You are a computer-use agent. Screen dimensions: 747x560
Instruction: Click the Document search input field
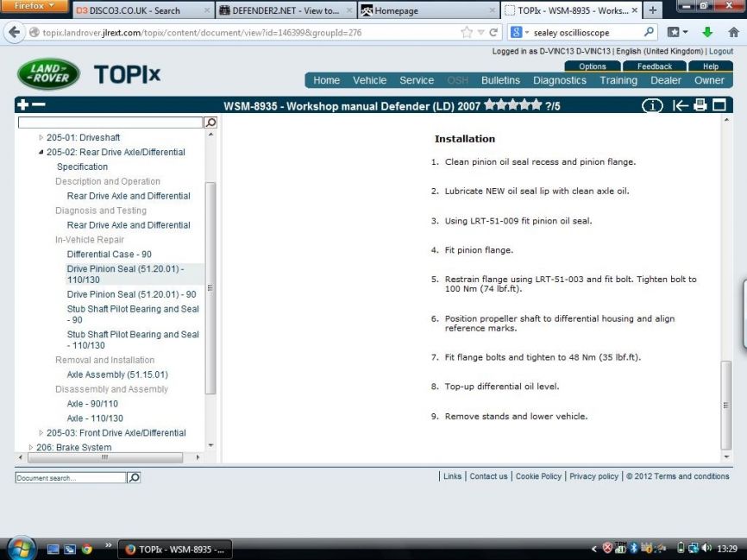pyautogui.click(x=71, y=477)
